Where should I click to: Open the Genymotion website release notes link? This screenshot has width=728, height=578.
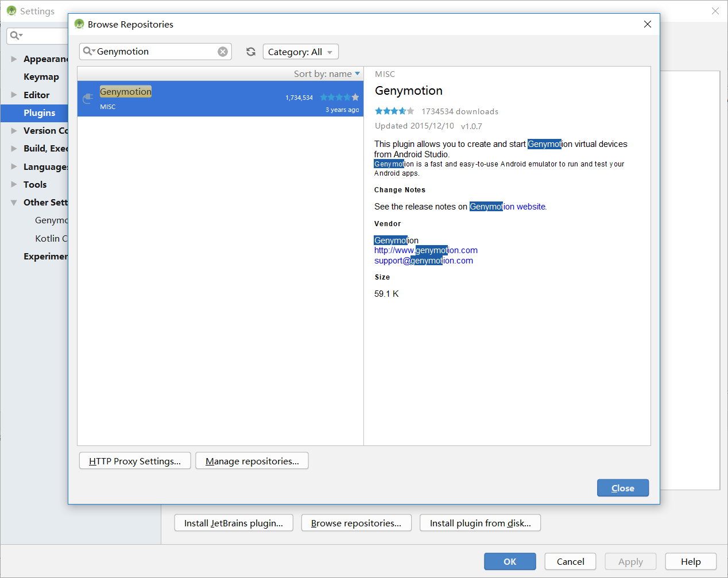pyautogui.click(x=508, y=207)
